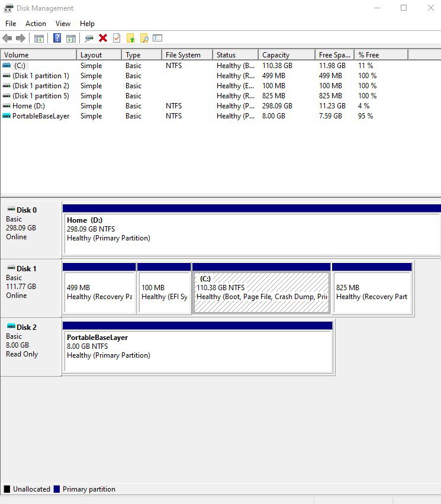Click the yellow folder with green arrow icon
The height and width of the screenshot is (504, 441).
point(130,38)
